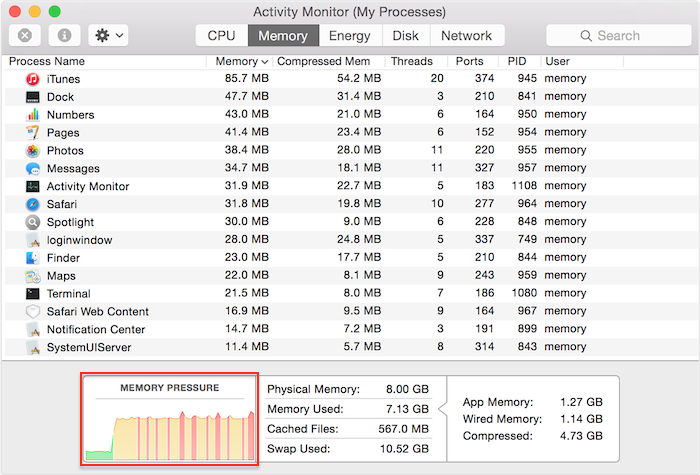Viewport: 700px width, 475px height.
Task: Click the Wired Memory 1.14 GB value
Action: [x=581, y=419]
